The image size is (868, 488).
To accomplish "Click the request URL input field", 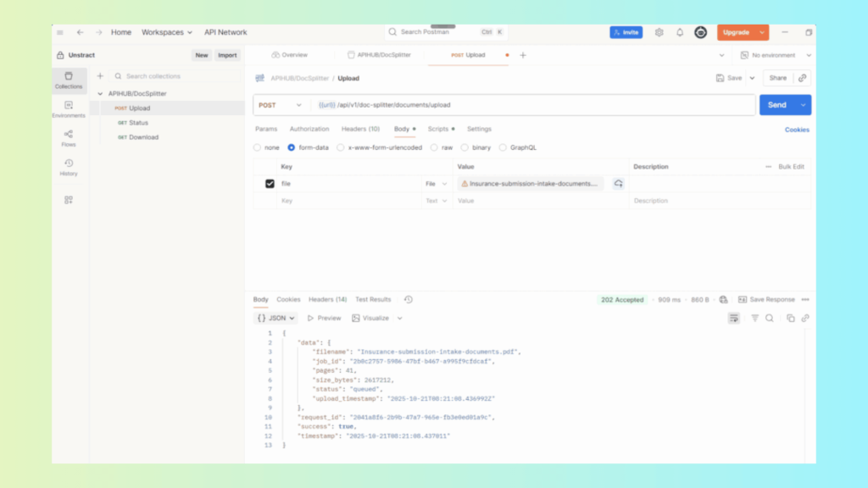I will [x=534, y=105].
